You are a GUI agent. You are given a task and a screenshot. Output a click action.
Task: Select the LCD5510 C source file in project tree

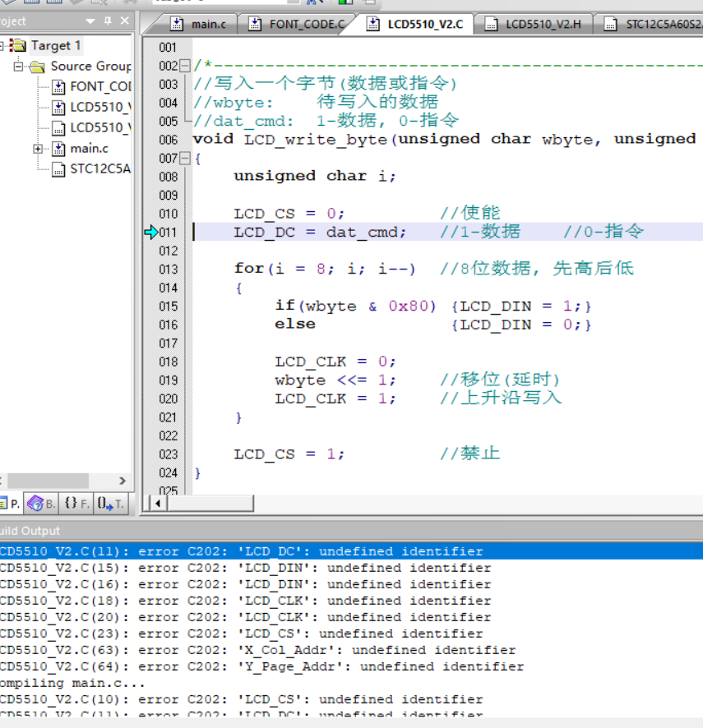coord(101,108)
